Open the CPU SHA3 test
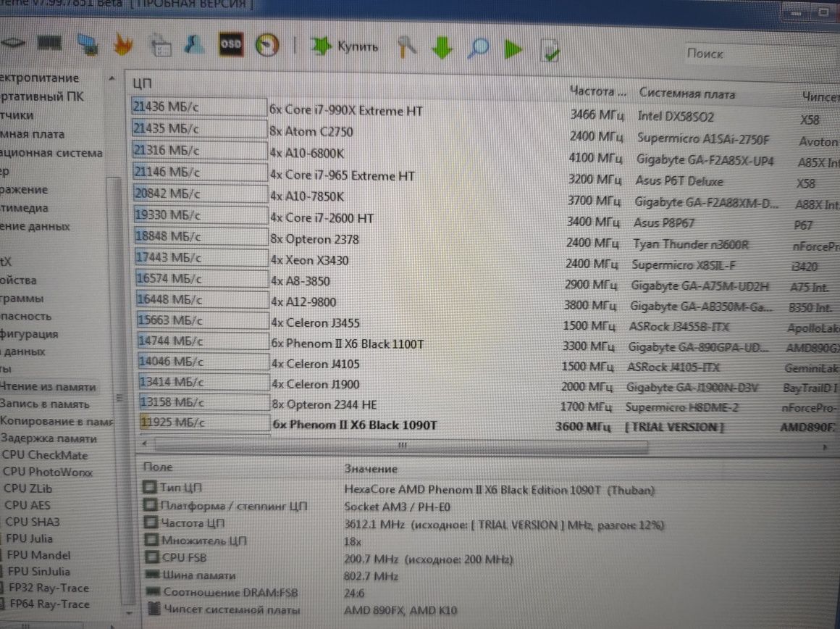This screenshot has height=629, width=840. point(33,522)
